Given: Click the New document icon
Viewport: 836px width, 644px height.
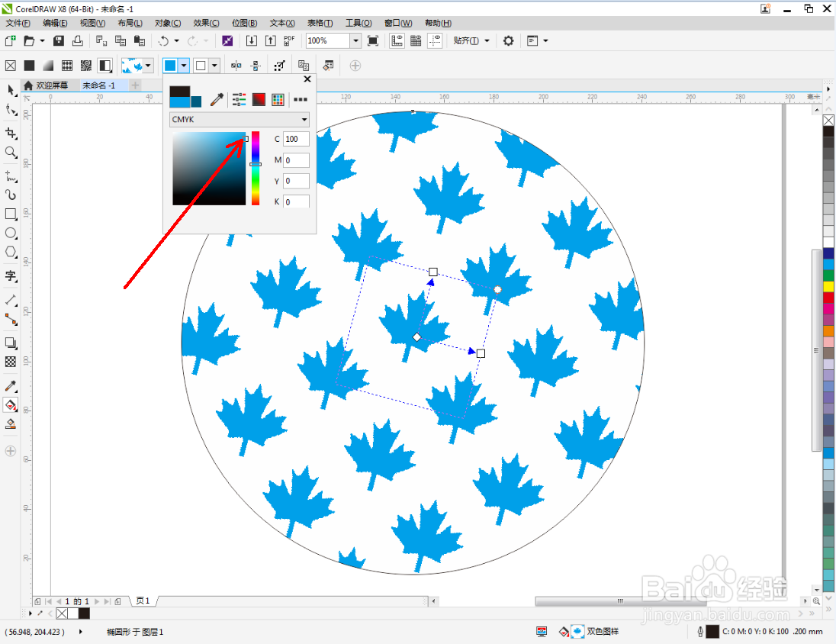Looking at the screenshot, I should point(10,40).
